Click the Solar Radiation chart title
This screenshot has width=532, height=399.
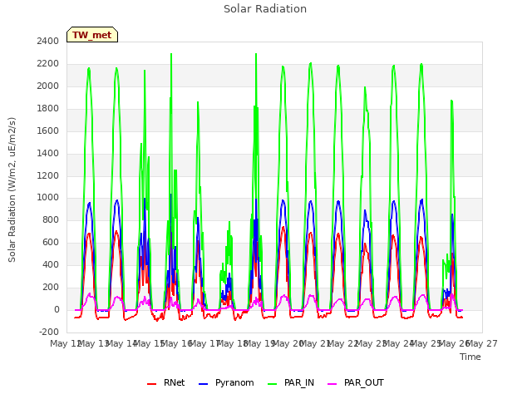(265, 9)
